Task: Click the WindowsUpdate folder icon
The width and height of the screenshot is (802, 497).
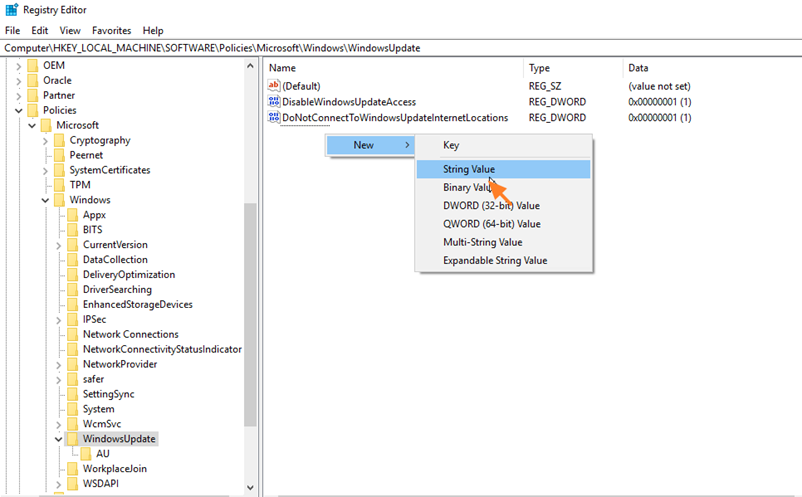Action: (73, 439)
